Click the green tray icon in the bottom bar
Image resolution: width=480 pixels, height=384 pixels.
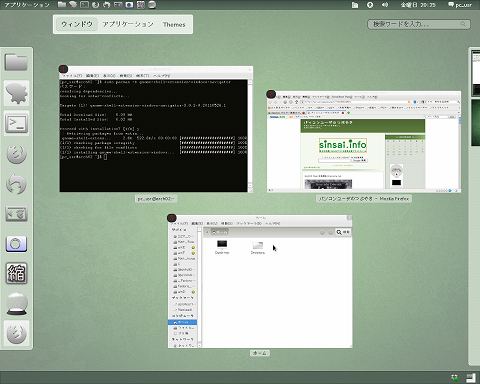click(454, 378)
